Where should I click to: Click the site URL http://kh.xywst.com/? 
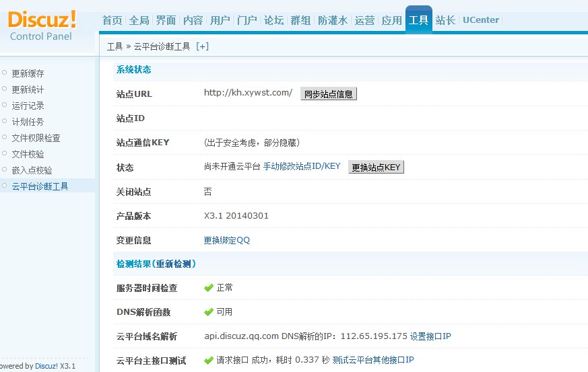pyautogui.click(x=249, y=93)
